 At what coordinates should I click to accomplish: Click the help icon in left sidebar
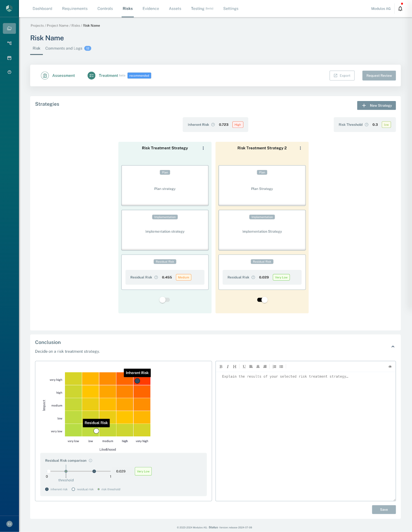(x=9, y=72)
